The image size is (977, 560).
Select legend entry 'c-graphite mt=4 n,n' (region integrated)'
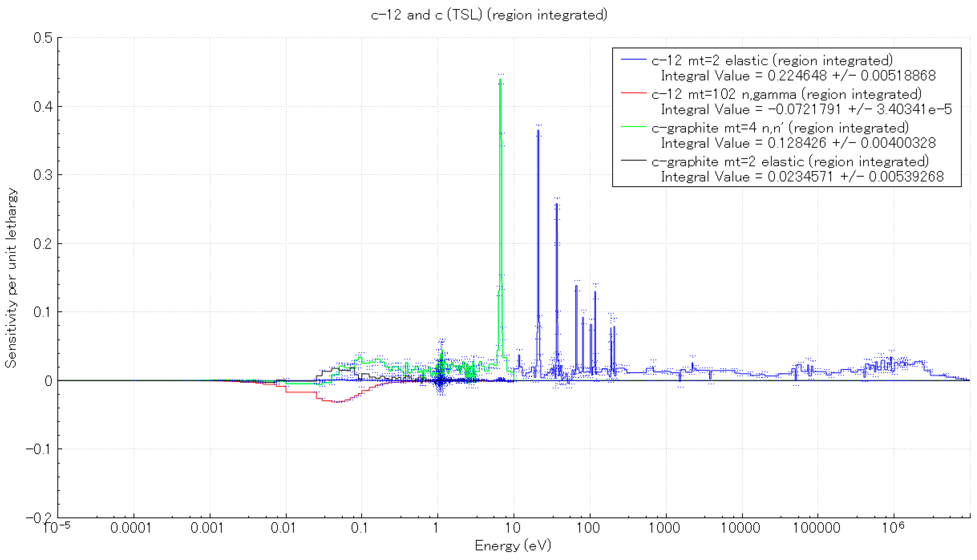coord(780,128)
